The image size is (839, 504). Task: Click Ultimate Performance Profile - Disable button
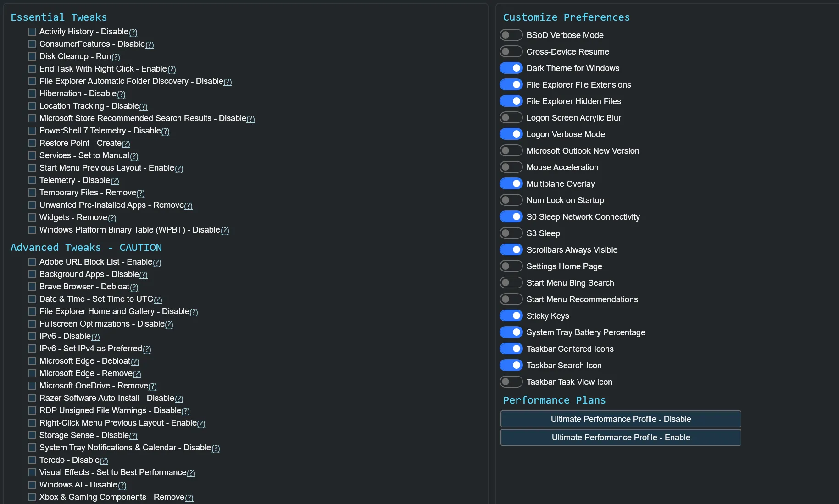pyautogui.click(x=621, y=419)
